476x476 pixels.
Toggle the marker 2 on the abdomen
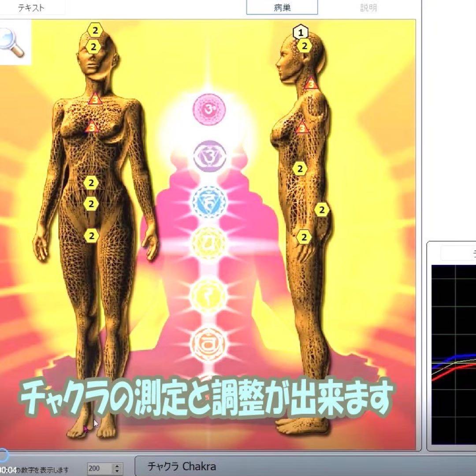[x=90, y=182]
